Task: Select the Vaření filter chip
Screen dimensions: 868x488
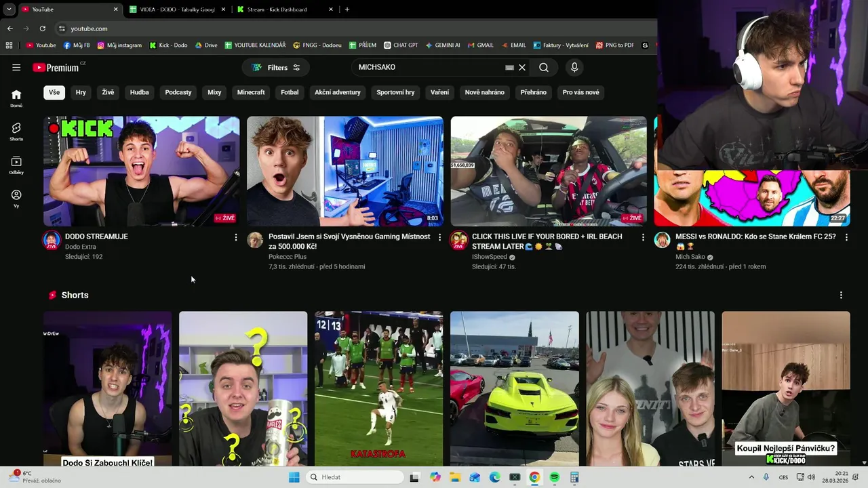Action: 439,92
